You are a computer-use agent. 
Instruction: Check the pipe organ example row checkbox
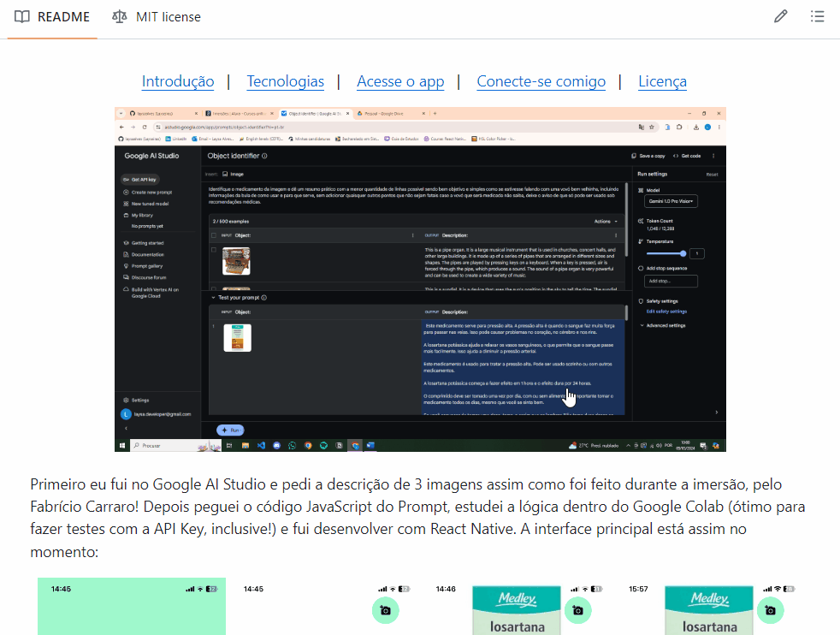tap(214, 250)
